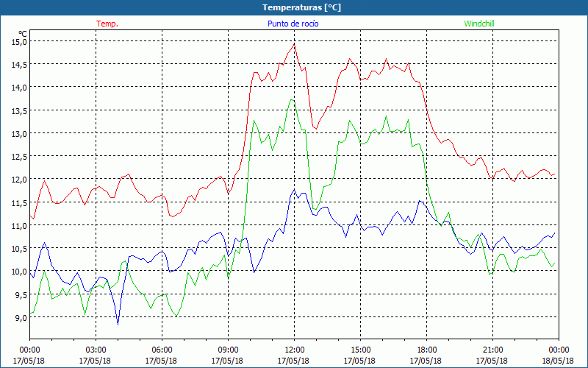Click the 15:00 time axis label
This screenshot has width=588, height=368.
point(360,350)
